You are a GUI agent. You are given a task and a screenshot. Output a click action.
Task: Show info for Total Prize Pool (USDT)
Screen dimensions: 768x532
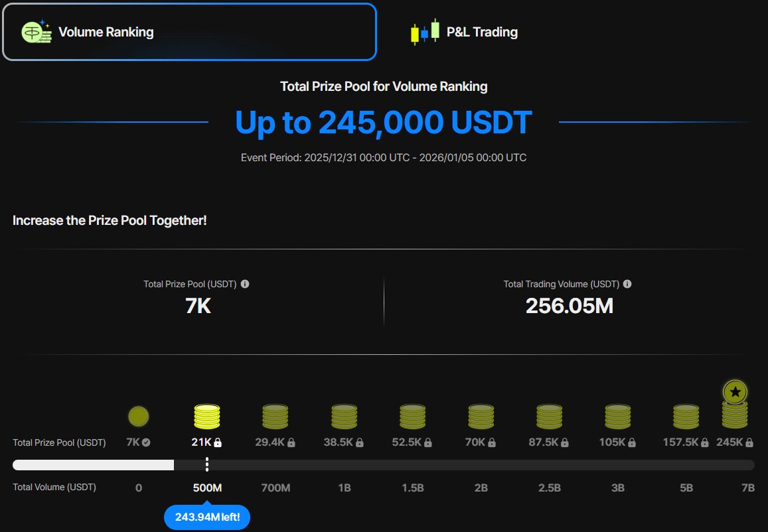click(x=245, y=284)
